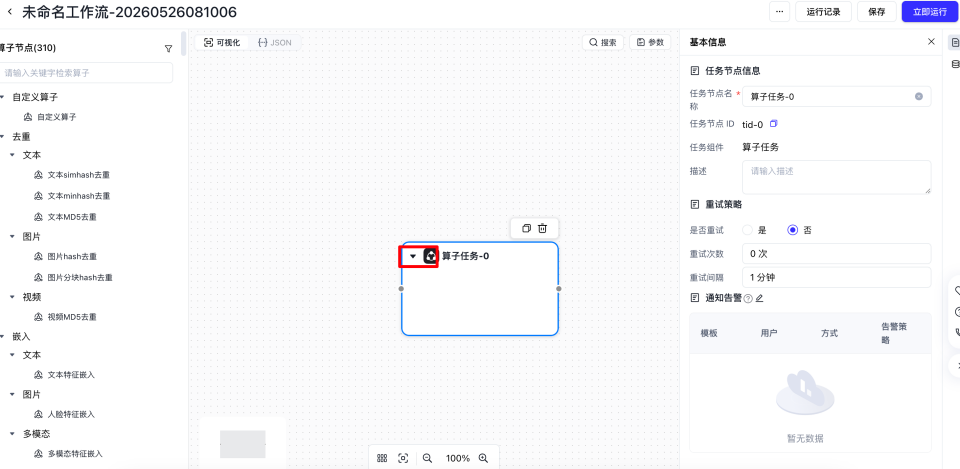Click the icon next to 自定义算子 leaf item

pyautogui.click(x=28, y=116)
